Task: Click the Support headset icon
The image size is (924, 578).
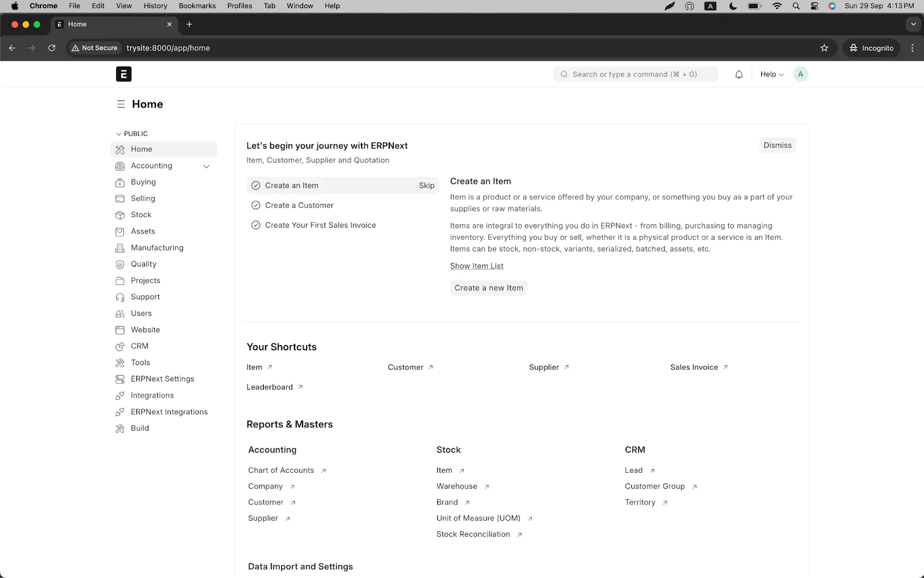Action: (x=120, y=297)
